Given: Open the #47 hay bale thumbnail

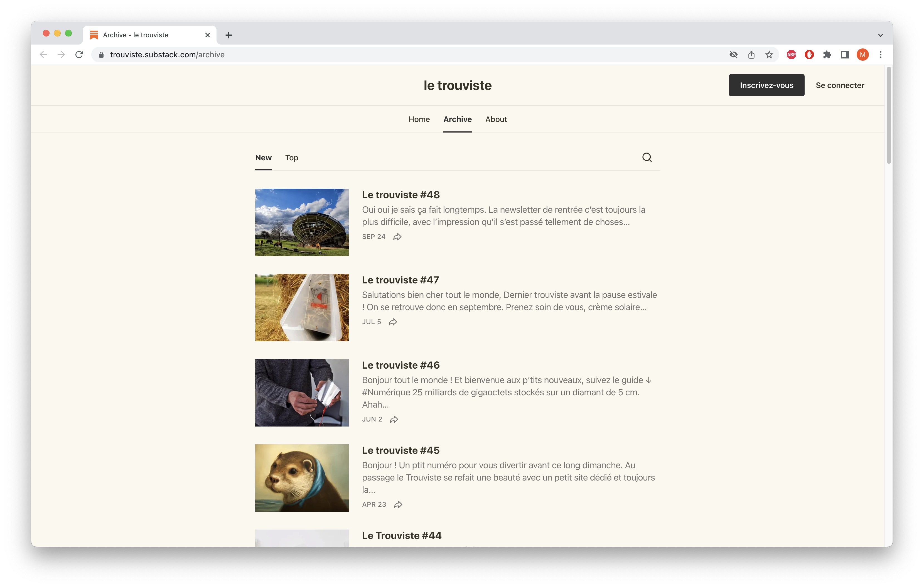Looking at the screenshot, I should [x=302, y=307].
